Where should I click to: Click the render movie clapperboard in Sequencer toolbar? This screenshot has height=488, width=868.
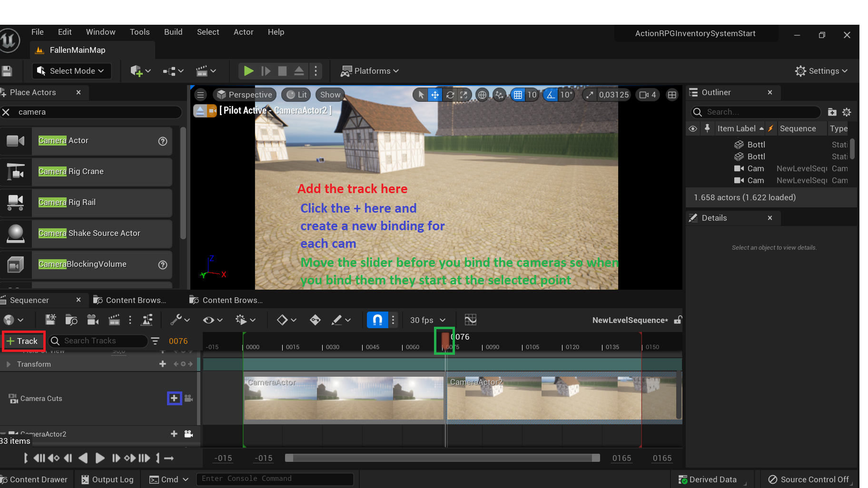pyautogui.click(x=114, y=320)
